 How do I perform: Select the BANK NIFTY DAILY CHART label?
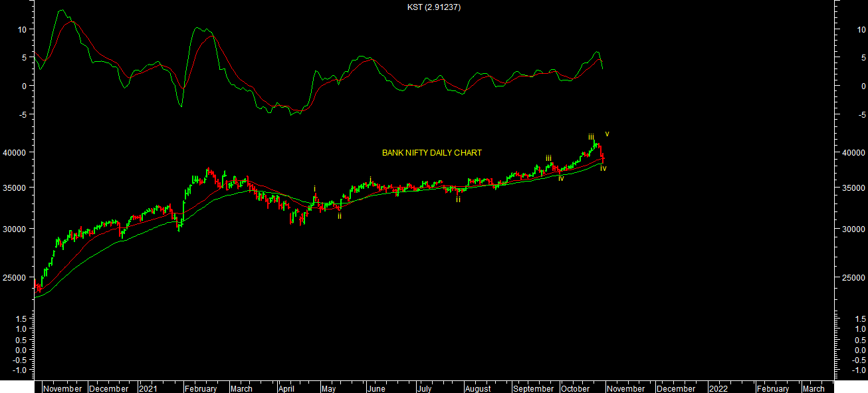[x=431, y=153]
